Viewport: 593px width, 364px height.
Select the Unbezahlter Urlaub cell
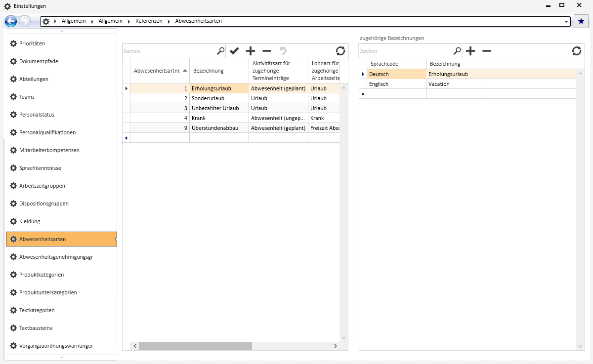(219, 108)
